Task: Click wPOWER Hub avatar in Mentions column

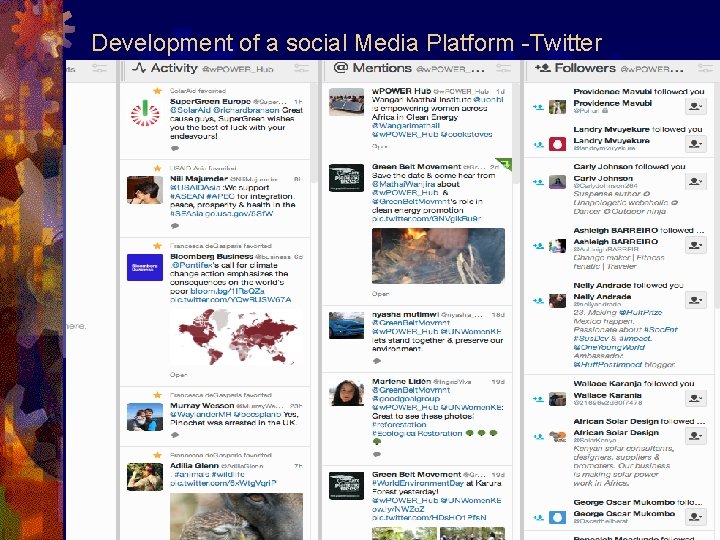Action: (x=347, y=102)
